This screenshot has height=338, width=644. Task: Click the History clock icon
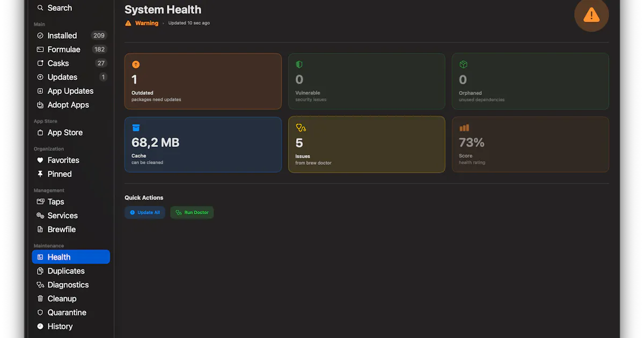40,326
